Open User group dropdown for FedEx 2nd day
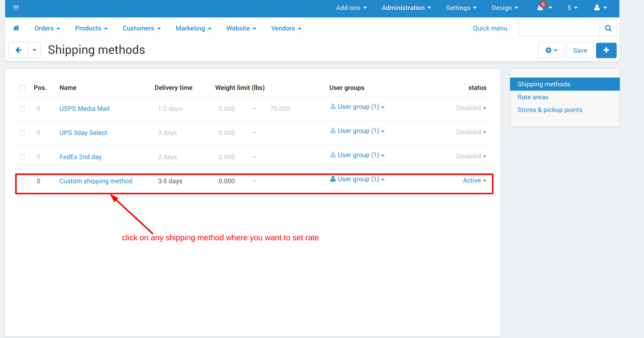Screen dimensions: 644x338 (357, 155)
